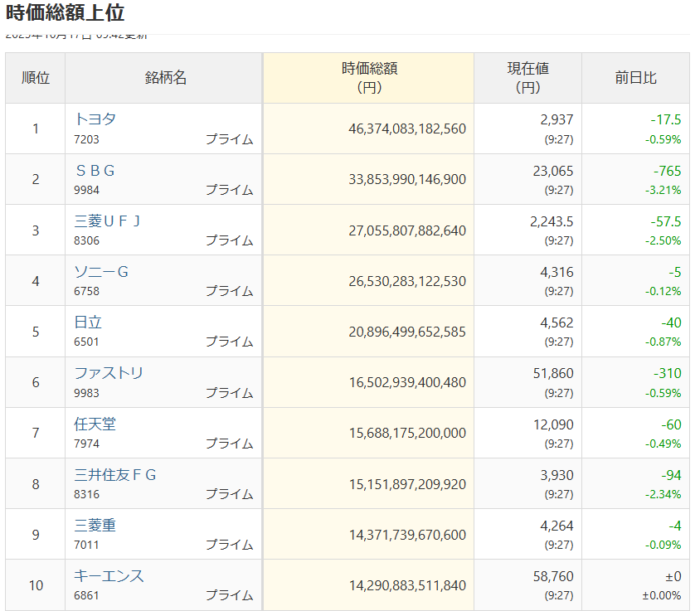Click the ファストリ stock link
700x611 pixels.
pos(109,373)
